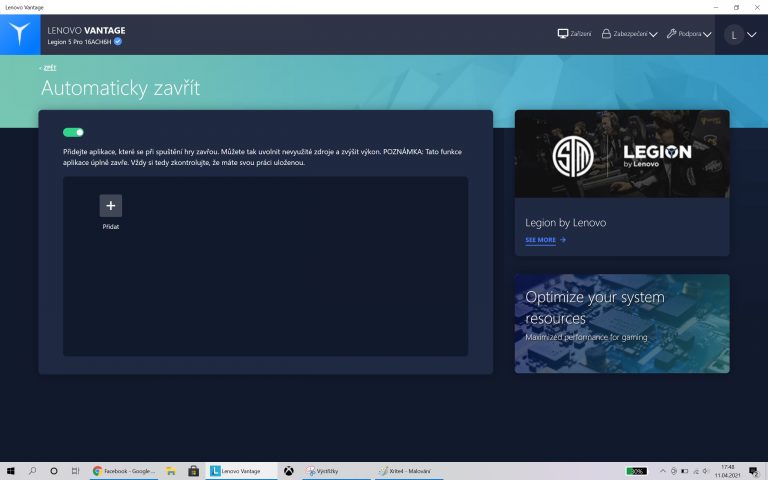Open Microsoft Store from the taskbar
This screenshot has width=768, height=480.
(193, 471)
